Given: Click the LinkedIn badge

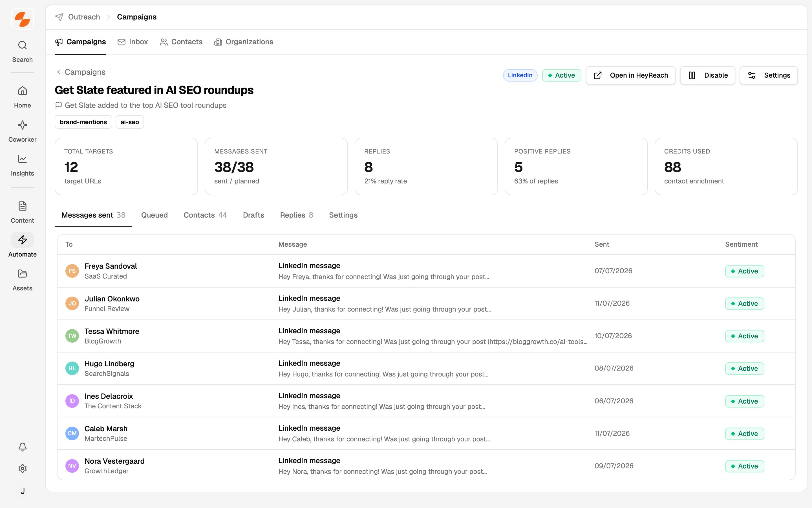Looking at the screenshot, I should coord(520,75).
